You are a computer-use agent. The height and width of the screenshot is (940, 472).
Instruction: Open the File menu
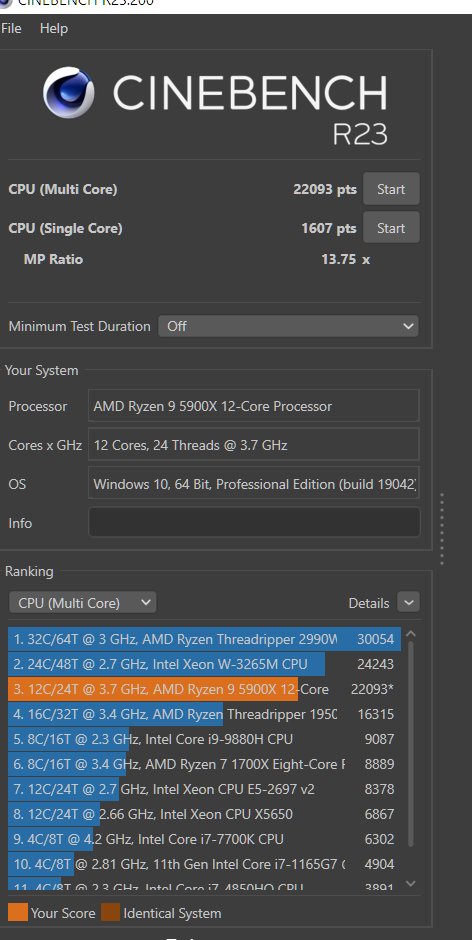tap(11, 28)
